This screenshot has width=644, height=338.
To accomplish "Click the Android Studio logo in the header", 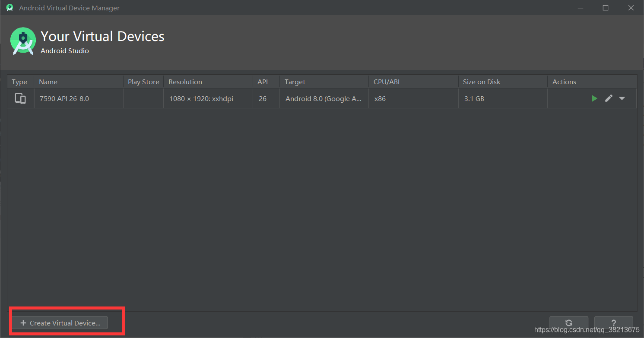I will pos(22,41).
